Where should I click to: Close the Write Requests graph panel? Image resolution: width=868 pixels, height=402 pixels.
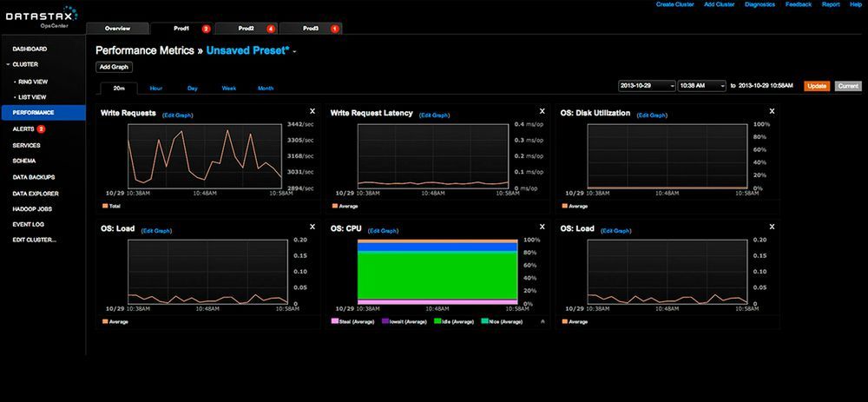point(312,111)
